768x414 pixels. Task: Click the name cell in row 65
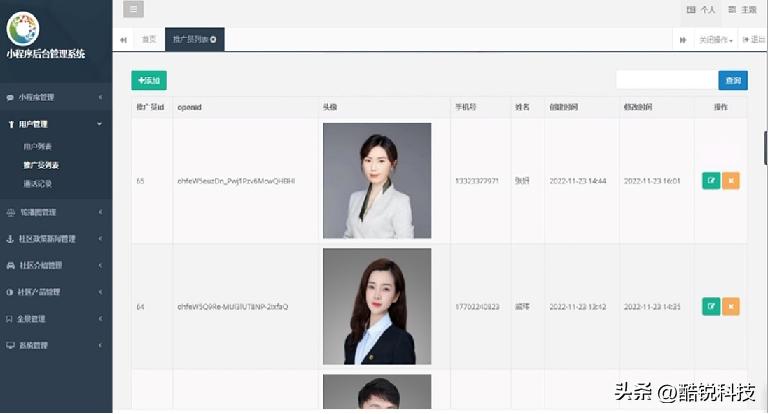pyautogui.click(x=522, y=181)
